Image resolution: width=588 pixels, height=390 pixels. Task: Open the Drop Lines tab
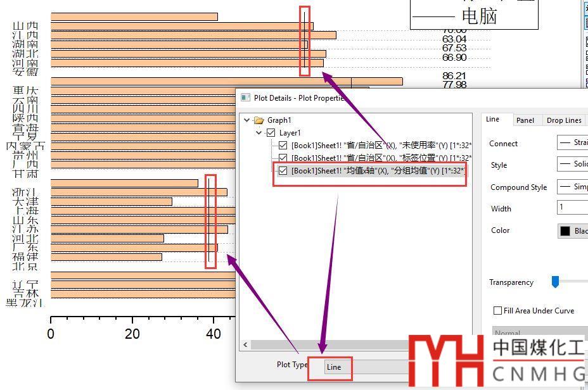pos(563,120)
